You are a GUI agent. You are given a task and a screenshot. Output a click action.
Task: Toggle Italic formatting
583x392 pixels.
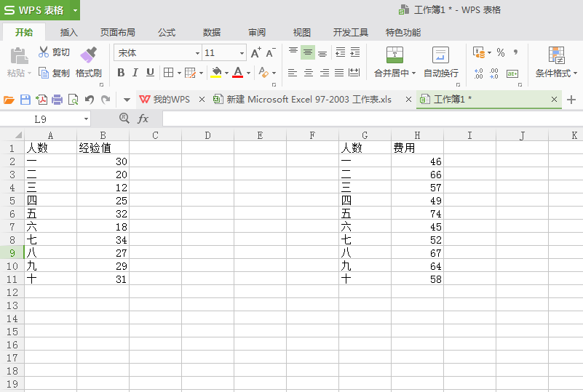(135, 73)
